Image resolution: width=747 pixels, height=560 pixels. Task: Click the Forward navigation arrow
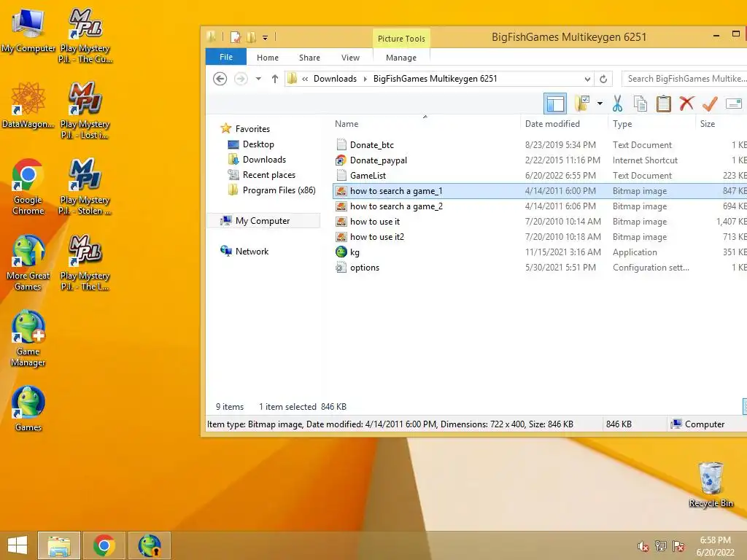coord(241,79)
